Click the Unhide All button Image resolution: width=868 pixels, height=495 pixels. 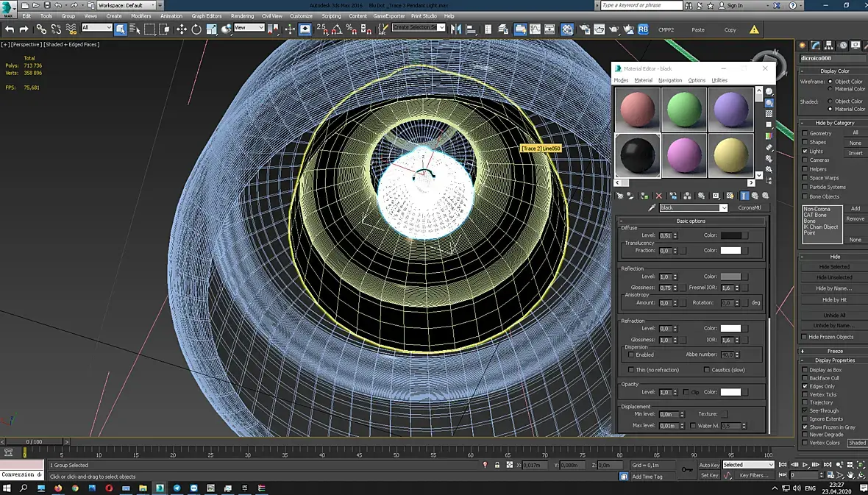tap(834, 315)
